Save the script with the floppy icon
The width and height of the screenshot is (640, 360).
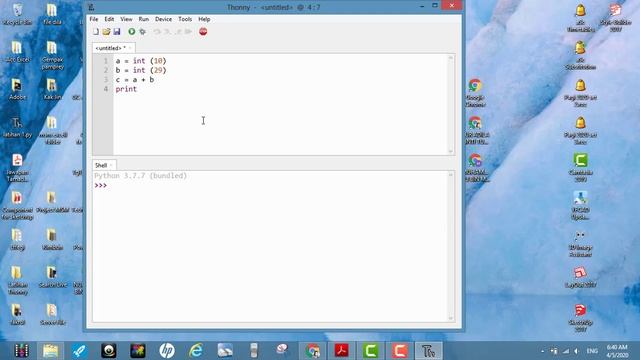point(117,31)
